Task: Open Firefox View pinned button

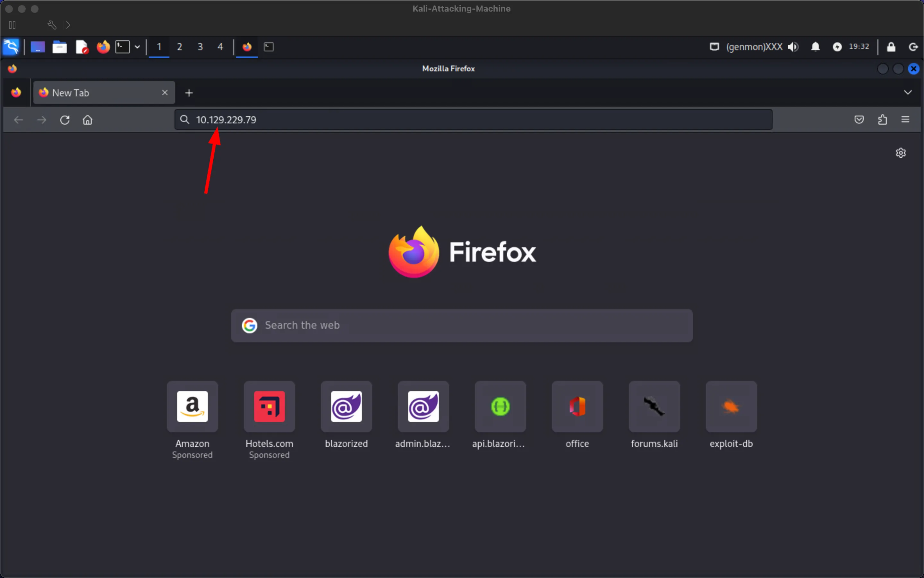Action: pos(16,92)
